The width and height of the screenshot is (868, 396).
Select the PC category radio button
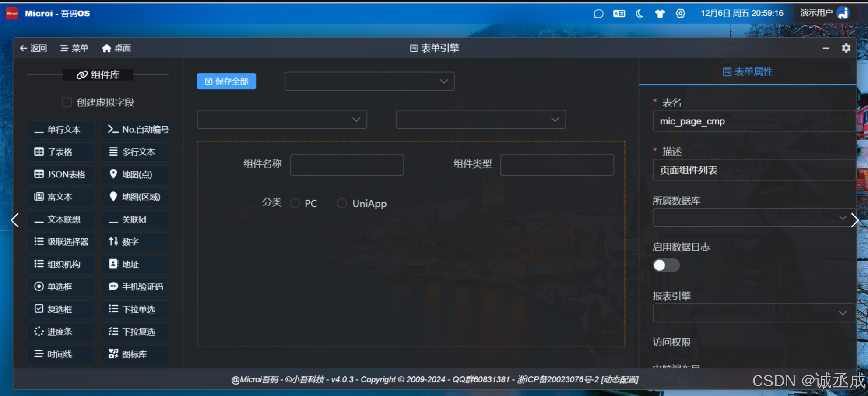tap(295, 203)
